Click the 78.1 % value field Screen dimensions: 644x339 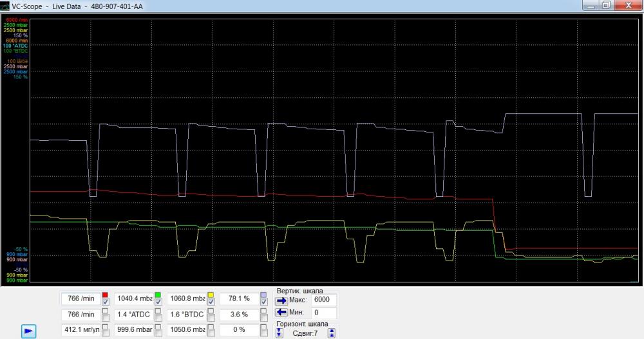238,298
